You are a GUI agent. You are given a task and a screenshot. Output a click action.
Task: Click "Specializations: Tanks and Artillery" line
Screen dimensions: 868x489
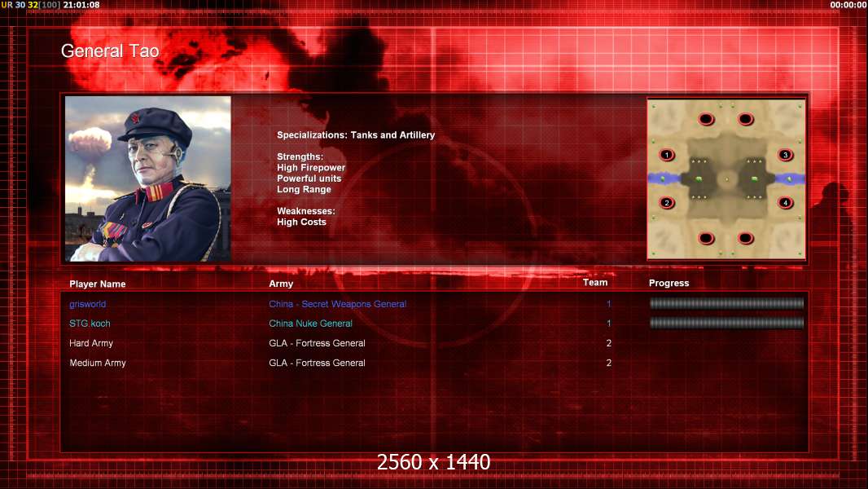(x=356, y=135)
